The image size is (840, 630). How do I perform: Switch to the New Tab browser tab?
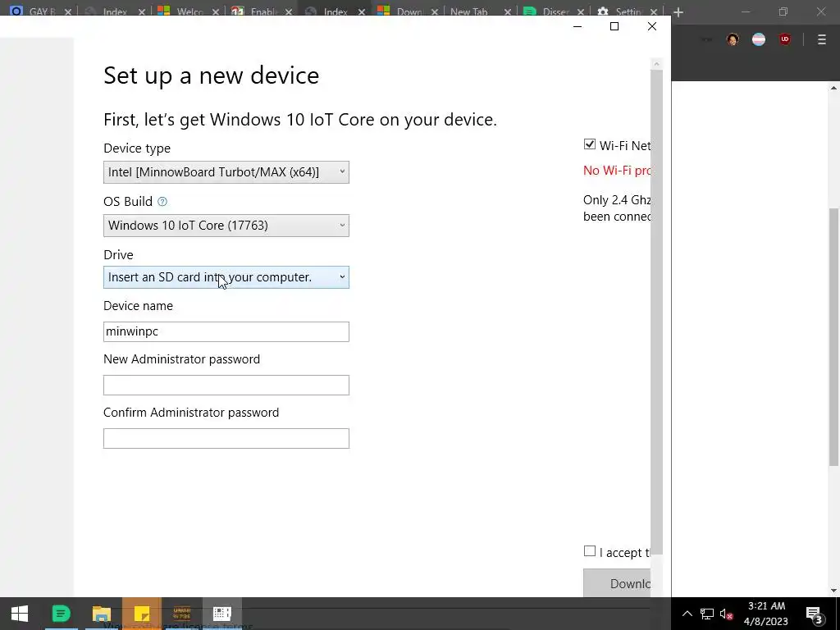[478, 11]
